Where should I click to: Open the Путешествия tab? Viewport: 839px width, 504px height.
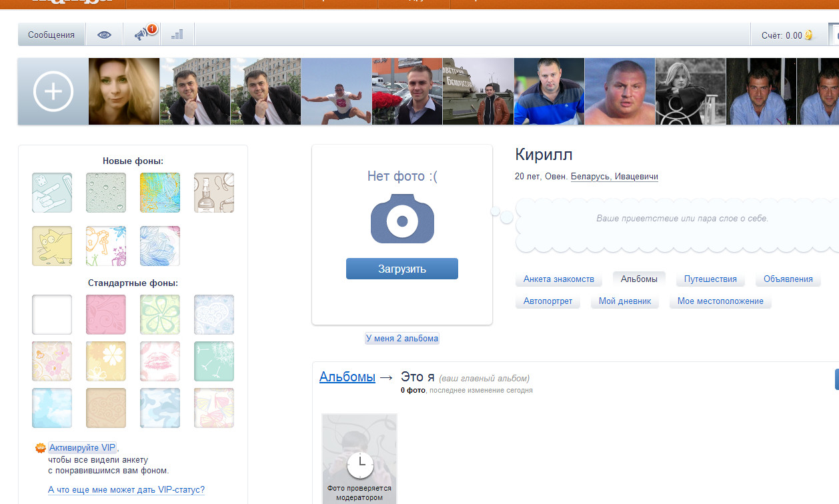[710, 279]
